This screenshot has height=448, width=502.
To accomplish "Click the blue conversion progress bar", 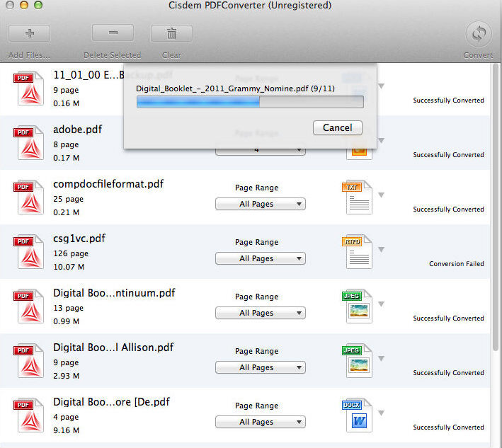I will pos(250,102).
